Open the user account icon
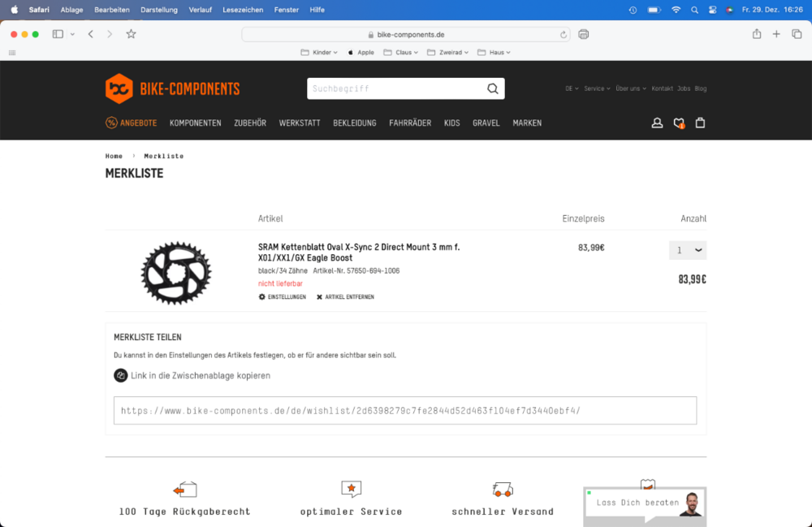The height and width of the screenshot is (527, 812). click(657, 123)
